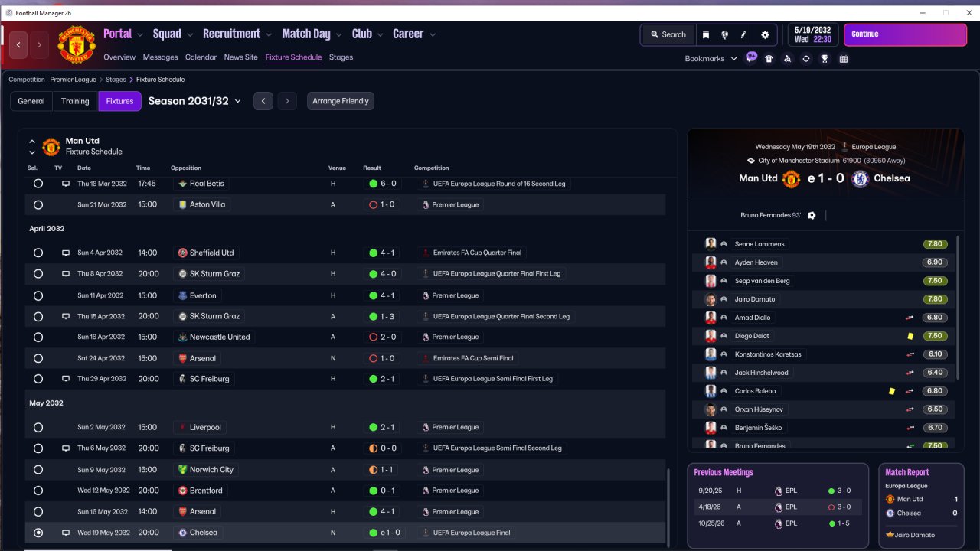Viewport: 980px width, 551px height.
Task: Click Jairo Damato's 7.80 rating badge
Action: coord(936,299)
